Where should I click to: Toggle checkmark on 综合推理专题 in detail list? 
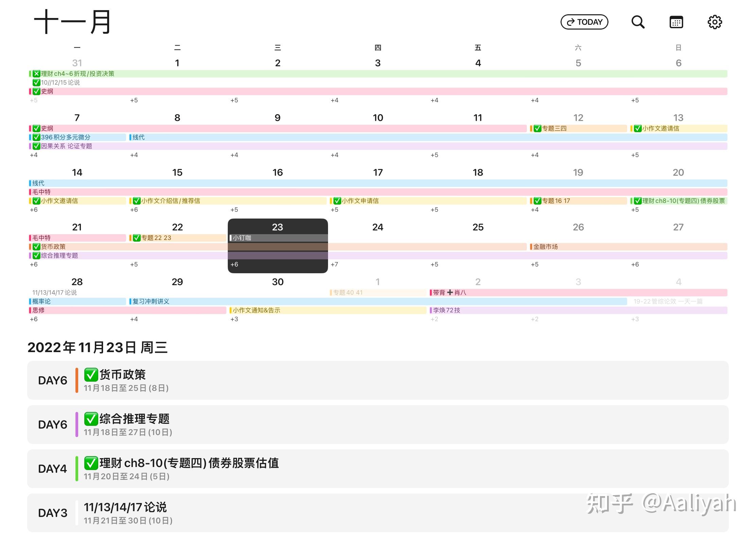[91, 419]
